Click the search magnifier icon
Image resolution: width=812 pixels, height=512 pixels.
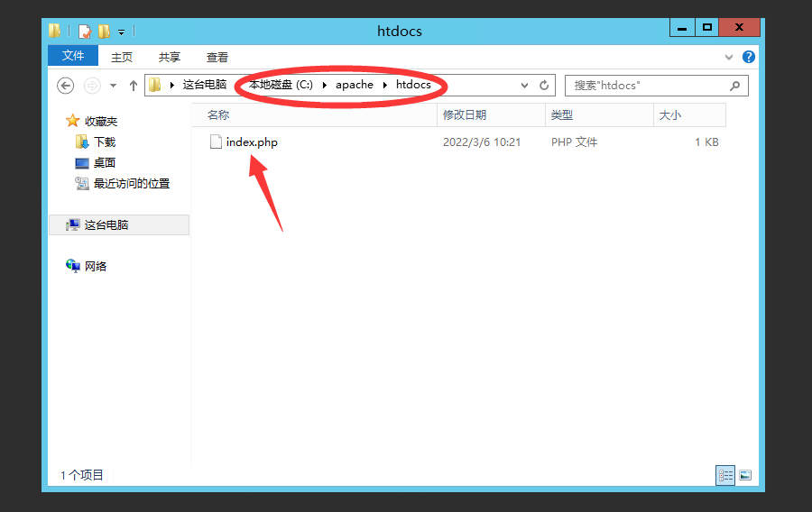pyautogui.click(x=734, y=86)
